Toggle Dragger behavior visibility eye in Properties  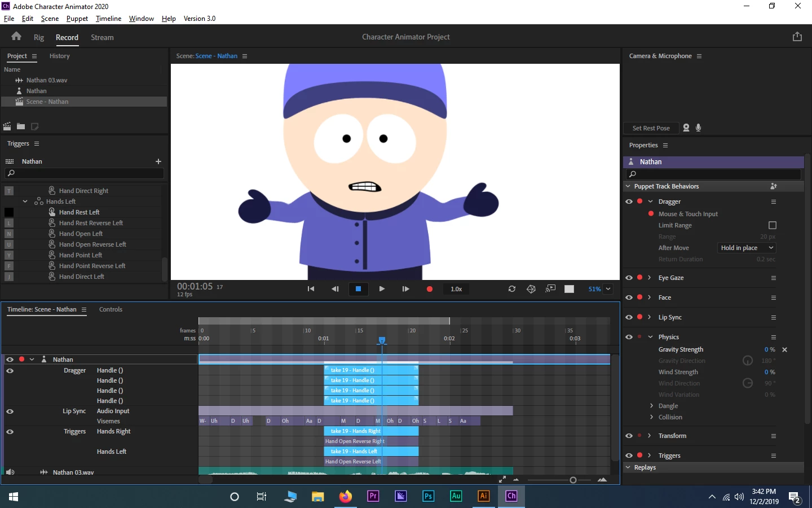click(629, 202)
